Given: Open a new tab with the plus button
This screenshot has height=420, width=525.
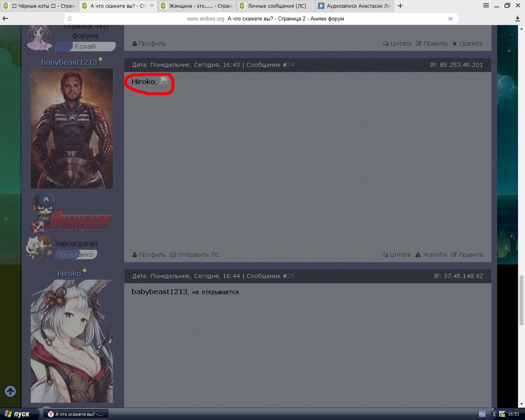Looking at the screenshot, I should point(400,6).
